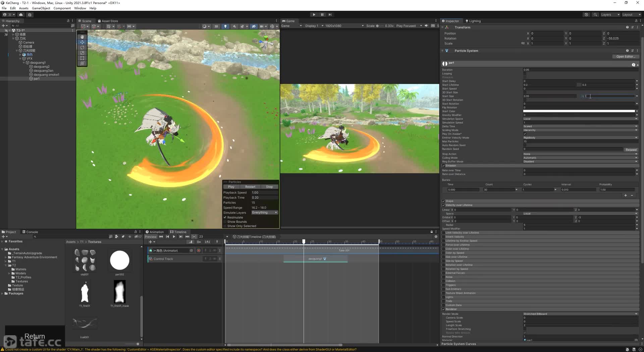The width and height of the screenshot is (644, 352).
Task: Switch to the Animation tab
Action: [x=155, y=232]
